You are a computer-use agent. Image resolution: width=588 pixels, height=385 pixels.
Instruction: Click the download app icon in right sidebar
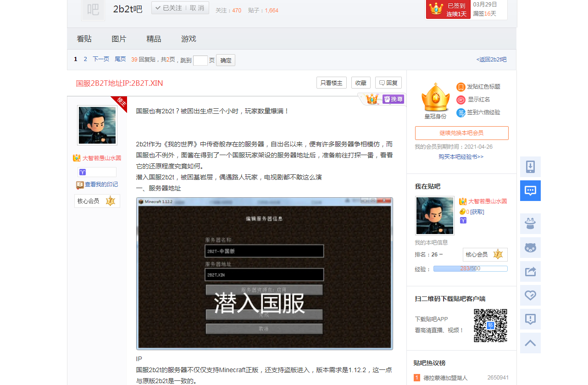tap(530, 167)
